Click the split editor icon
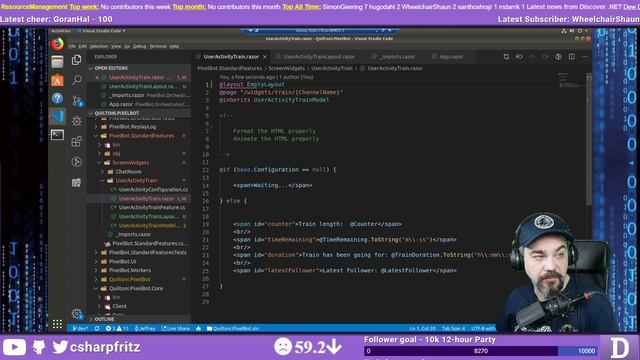The width and height of the screenshot is (640, 360). point(571,57)
